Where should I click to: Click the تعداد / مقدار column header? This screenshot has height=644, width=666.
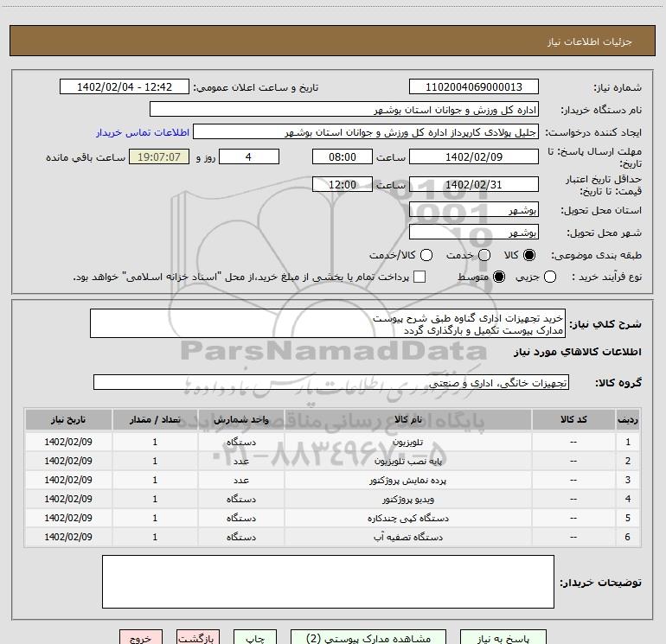155,420
